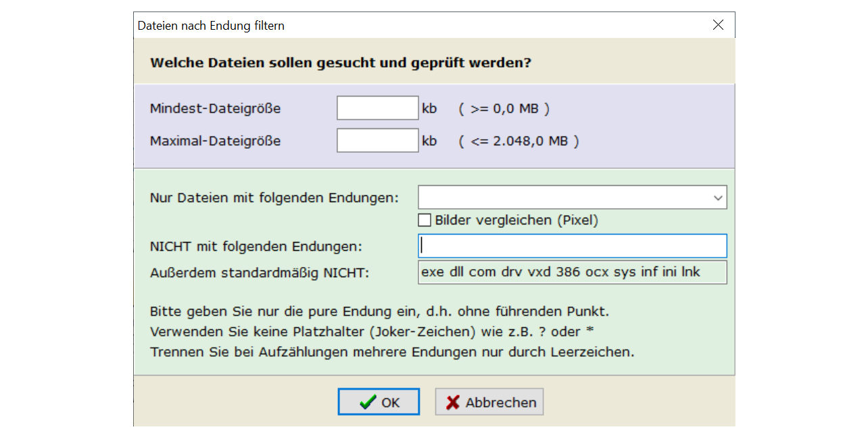Click the 'Bilder vergleichen (Pixel)' checkbox label
Screen dimensions: 868x438
[516, 220]
